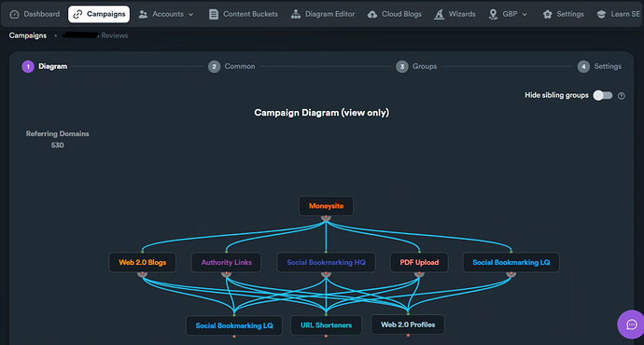Screen dimensions: 644x345
Task: Select the Moneysite node
Action: 326,206
